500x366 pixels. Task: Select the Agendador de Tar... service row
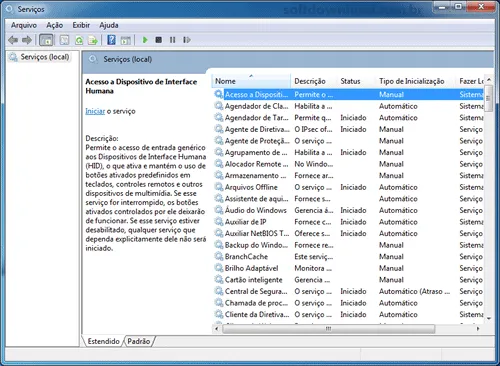pos(349,118)
